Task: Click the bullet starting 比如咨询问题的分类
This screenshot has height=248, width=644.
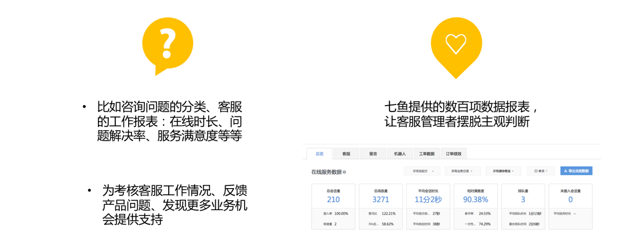Action: 169,122
